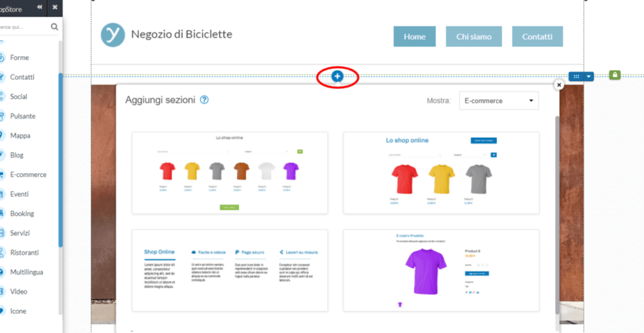This screenshot has width=644, height=333.
Task: Select the Shop Online text-columns template
Action: (x=230, y=270)
